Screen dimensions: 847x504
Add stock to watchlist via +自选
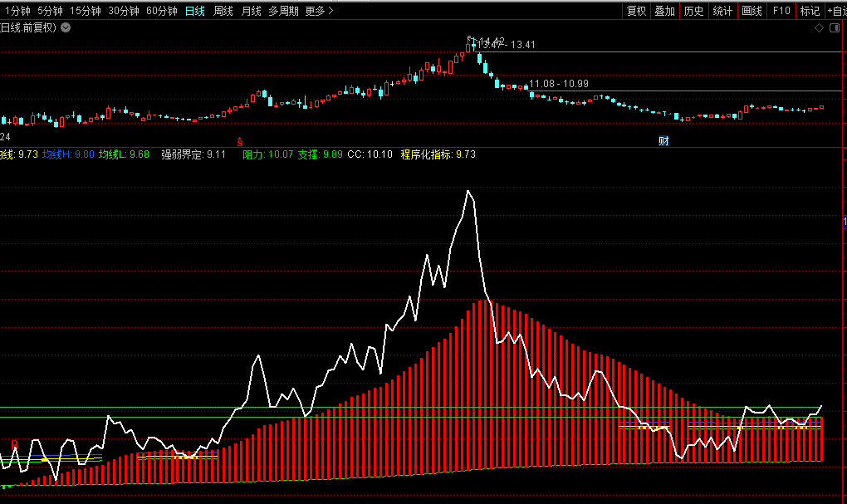point(836,11)
